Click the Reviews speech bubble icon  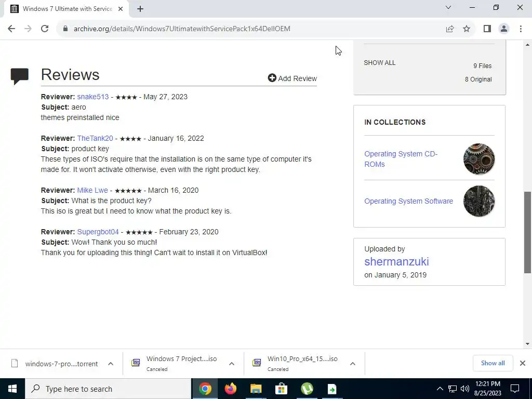[x=20, y=76]
